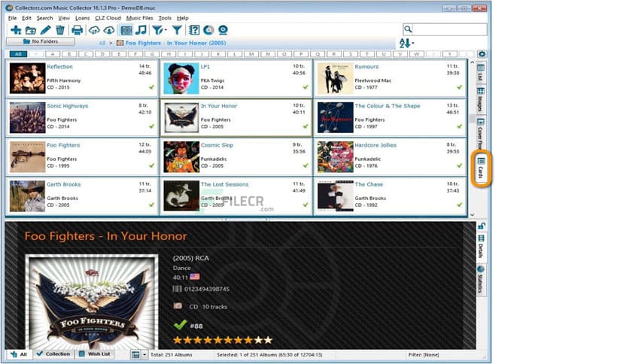629x364 pixels.
Task: Open the View menu
Action: pos(64,18)
